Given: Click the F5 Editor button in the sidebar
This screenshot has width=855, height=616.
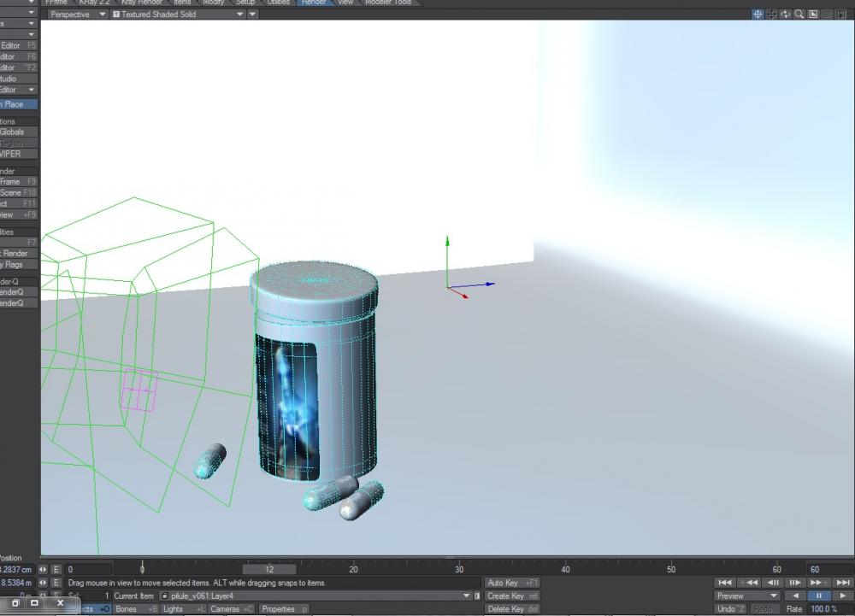Looking at the screenshot, I should [19, 46].
